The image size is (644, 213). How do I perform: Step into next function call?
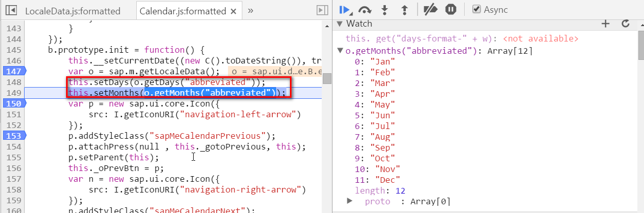click(x=384, y=9)
